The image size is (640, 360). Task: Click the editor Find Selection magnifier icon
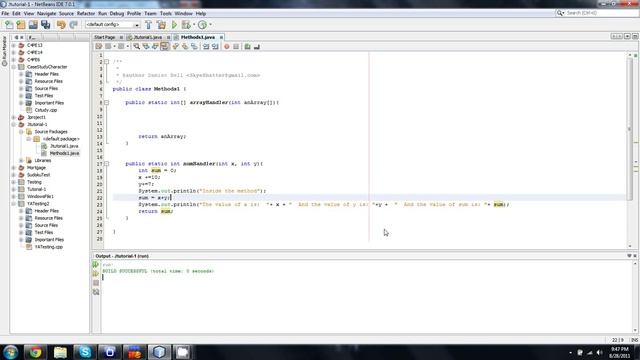pos(136,47)
